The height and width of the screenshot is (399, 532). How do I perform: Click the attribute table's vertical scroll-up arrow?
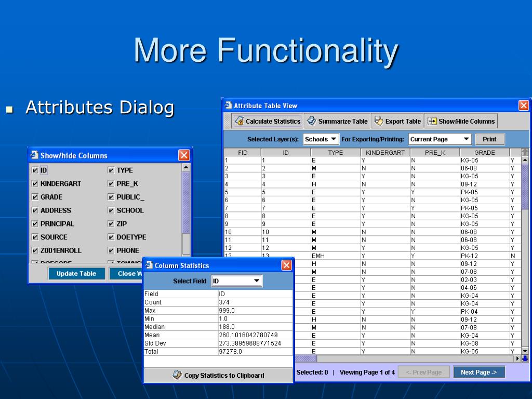(x=525, y=160)
